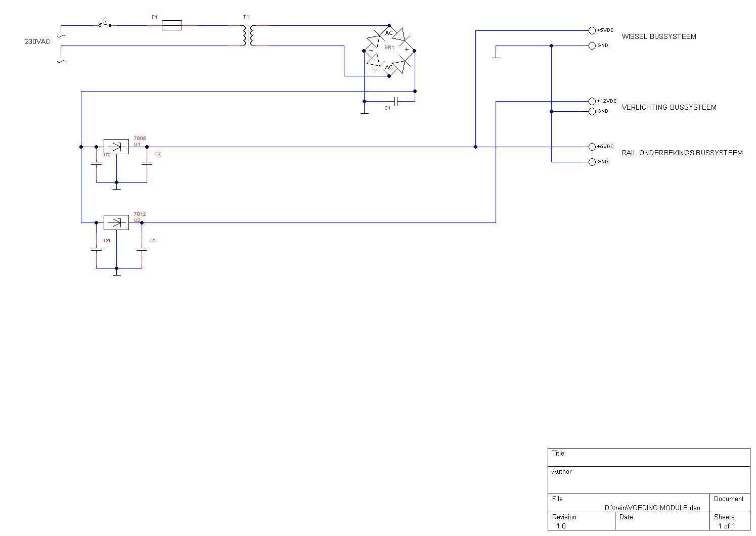Click the +12VDC output terminal
756x536 pixels.
point(592,101)
